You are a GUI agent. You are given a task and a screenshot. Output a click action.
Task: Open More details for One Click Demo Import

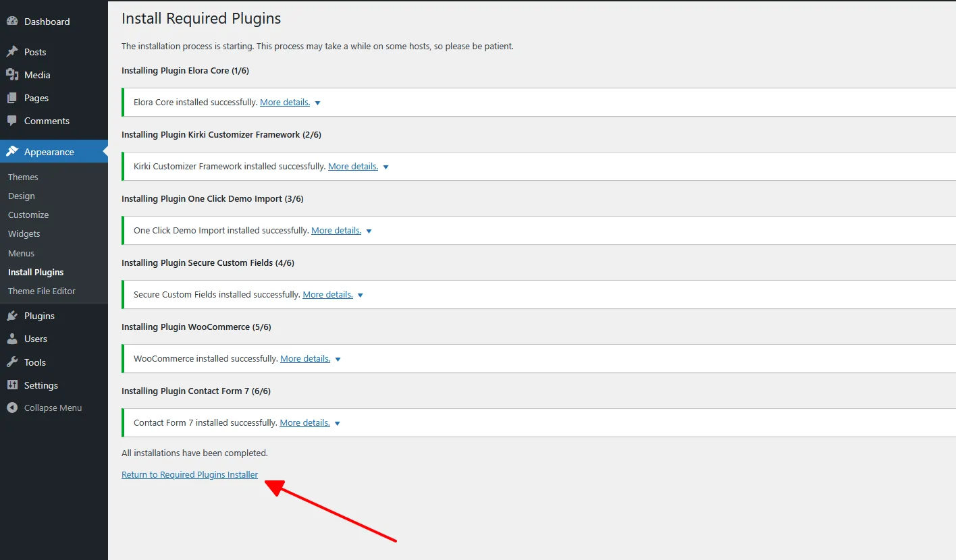(x=336, y=231)
